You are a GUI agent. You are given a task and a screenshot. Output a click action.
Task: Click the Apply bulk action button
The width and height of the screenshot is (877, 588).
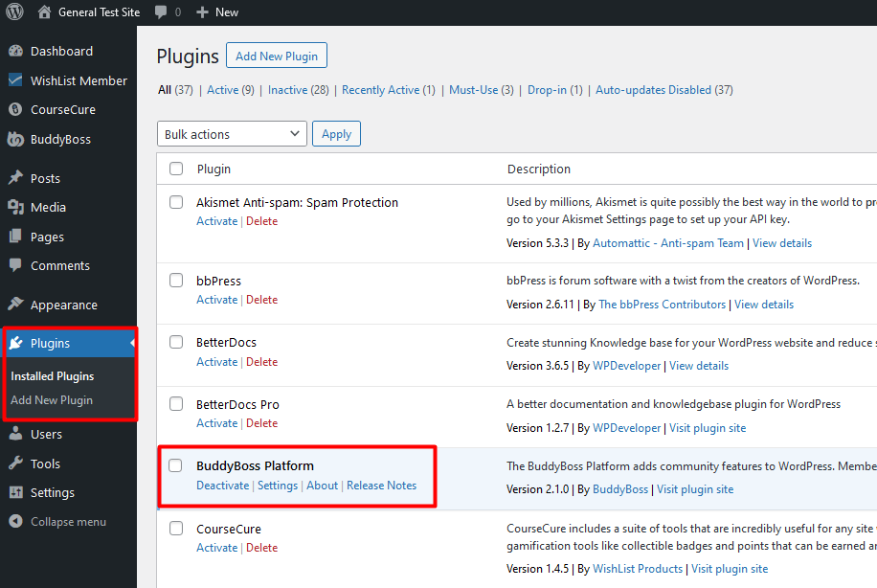click(336, 134)
